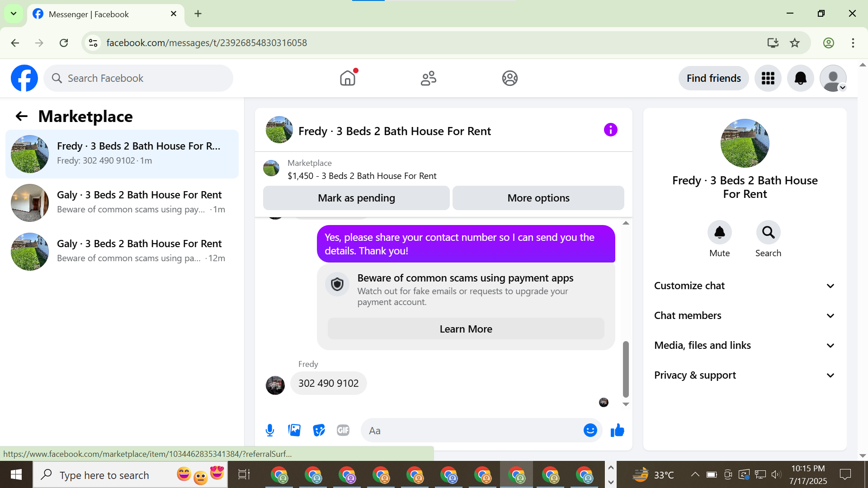Viewport: 868px width, 488px height.
Task: Click the Facebook logo
Action: click(x=24, y=78)
